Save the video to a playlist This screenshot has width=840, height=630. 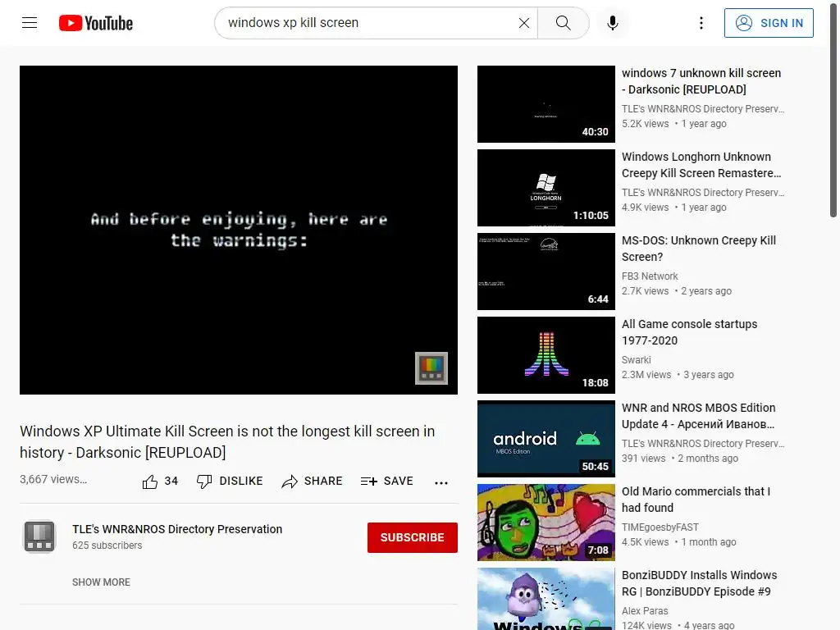click(387, 481)
